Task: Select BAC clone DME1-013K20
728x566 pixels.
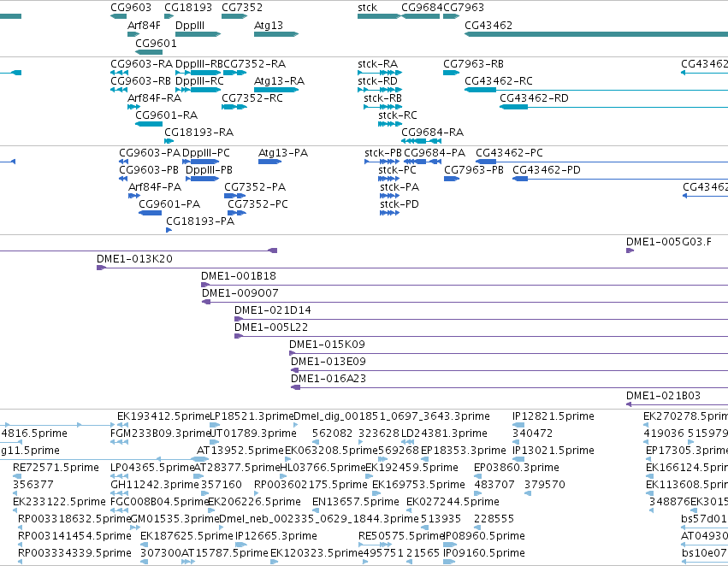Action: [x=412, y=268]
